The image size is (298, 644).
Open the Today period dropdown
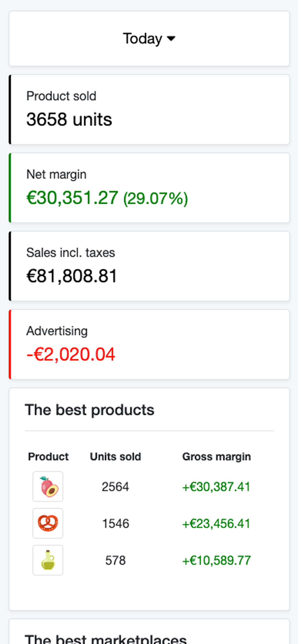point(149,39)
